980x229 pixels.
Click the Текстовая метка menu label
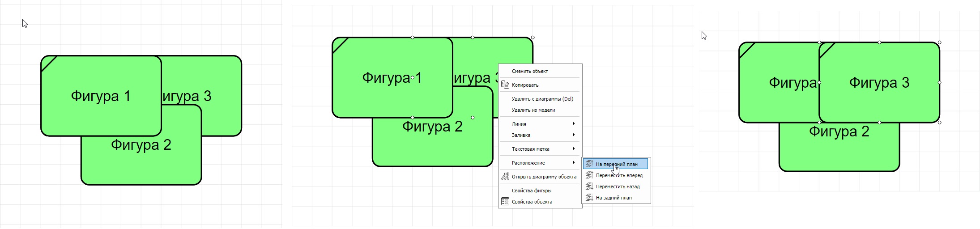coord(530,149)
